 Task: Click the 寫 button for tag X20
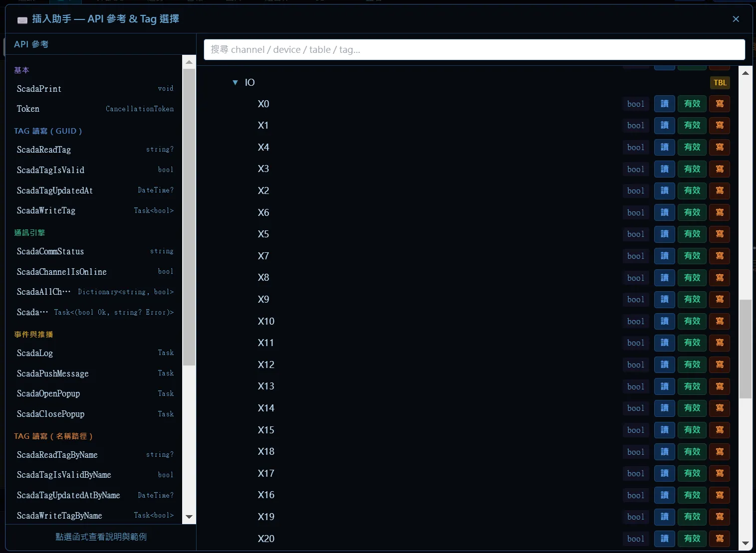pyautogui.click(x=719, y=539)
